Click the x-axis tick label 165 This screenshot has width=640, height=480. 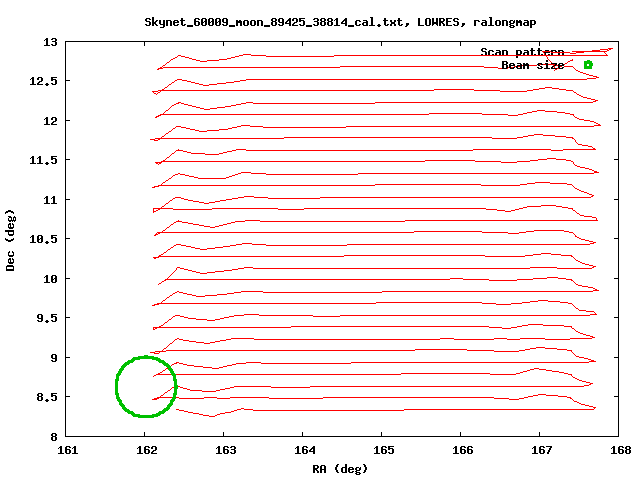point(383,450)
